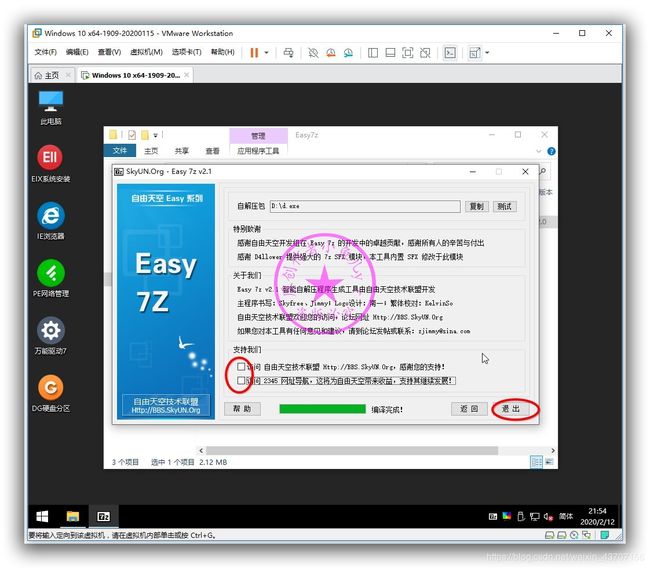
Task: Click the take snapshot toolbar icon
Action: [x=313, y=53]
